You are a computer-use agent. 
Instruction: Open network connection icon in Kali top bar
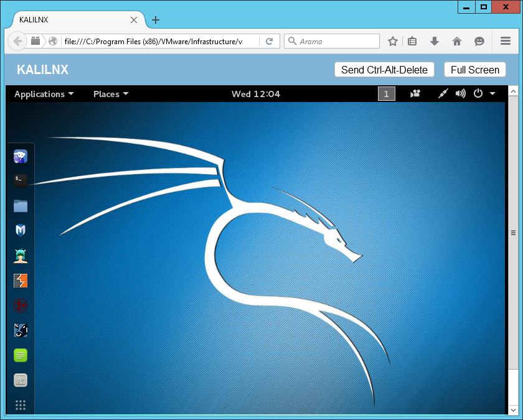pos(443,94)
